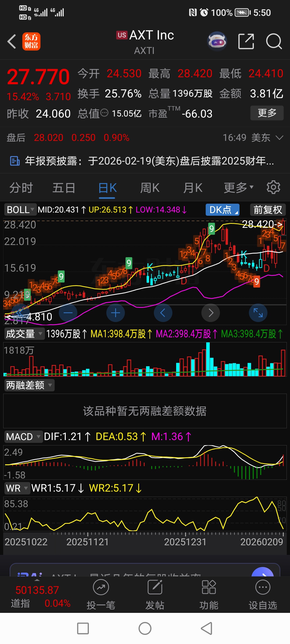Viewport: 290px width, 644px height.
Task: Tap Android recent apps square button
Action: tap(83, 628)
